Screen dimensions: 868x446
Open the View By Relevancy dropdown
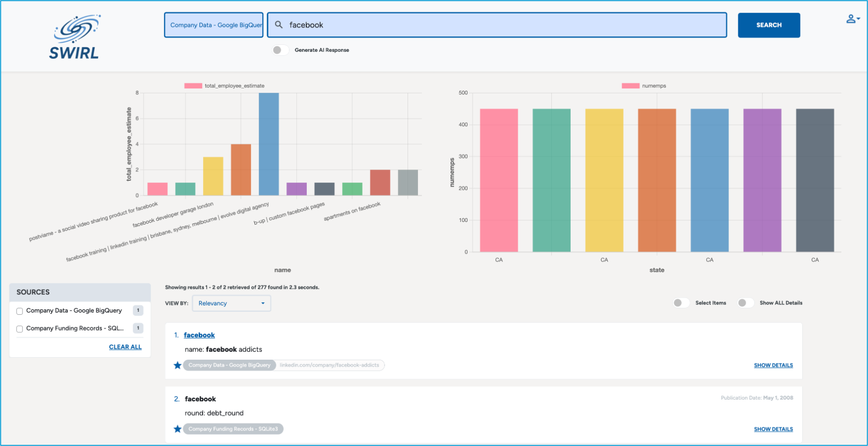click(x=231, y=303)
